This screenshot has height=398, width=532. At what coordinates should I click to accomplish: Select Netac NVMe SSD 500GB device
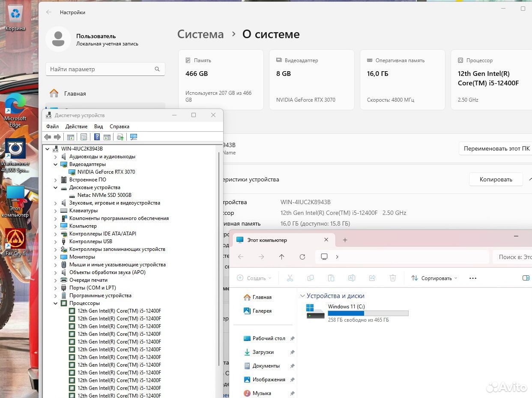coord(105,195)
